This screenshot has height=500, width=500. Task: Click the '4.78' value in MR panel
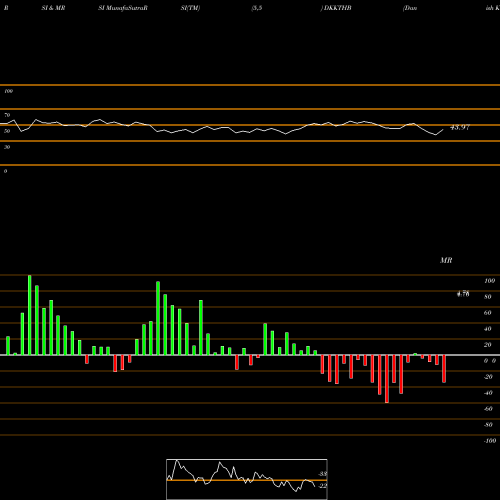[x=463, y=294]
